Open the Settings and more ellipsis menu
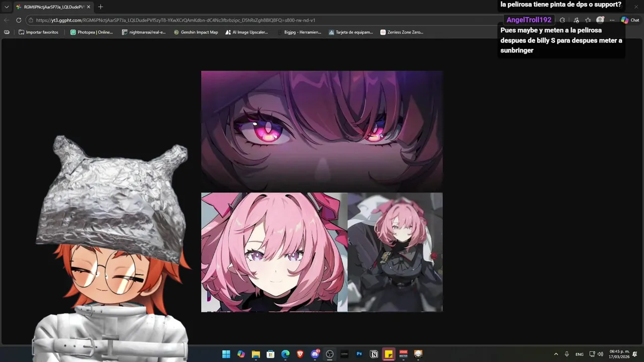This screenshot has width=644, height=362. tap(612, 20)
